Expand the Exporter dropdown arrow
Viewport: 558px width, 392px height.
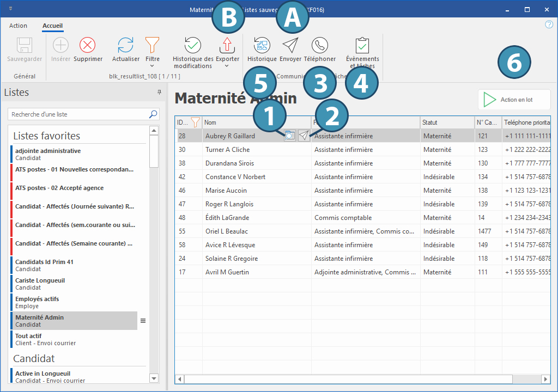(227, 66)
